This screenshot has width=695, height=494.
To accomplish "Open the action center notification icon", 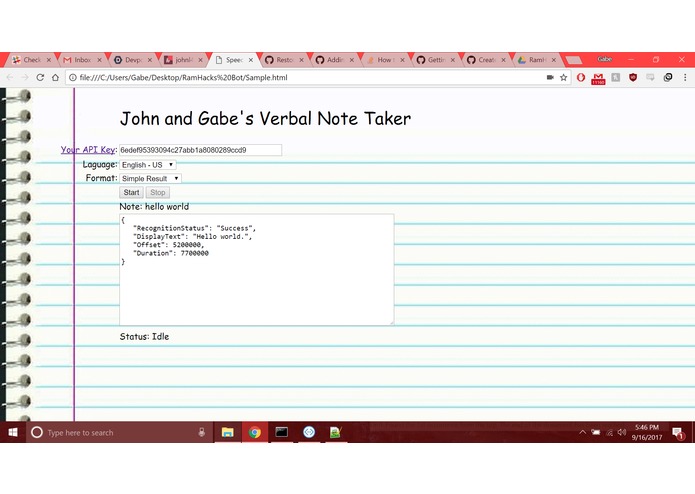I will tap(678, 433).
